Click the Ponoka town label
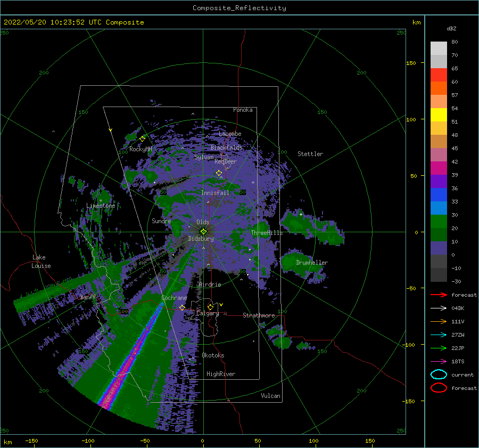This screenshot has width=479, height=448. coord(243,110)
